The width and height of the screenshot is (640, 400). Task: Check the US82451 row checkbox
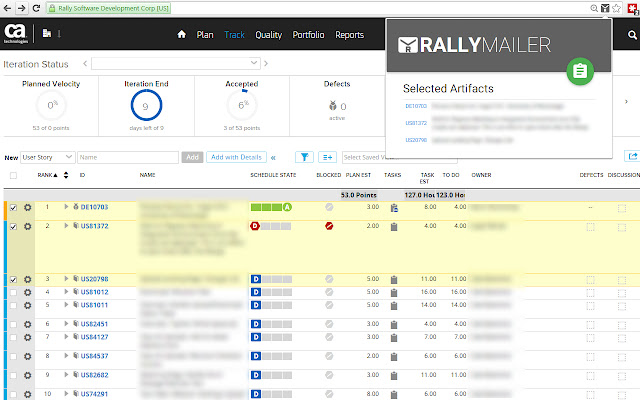point(13,324)
